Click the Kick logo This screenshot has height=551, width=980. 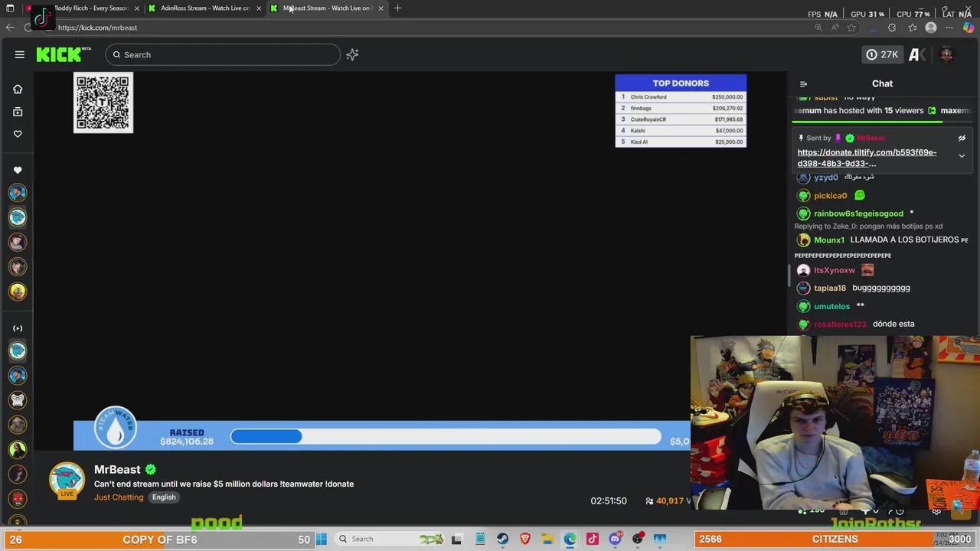click(x=64, y=54)
